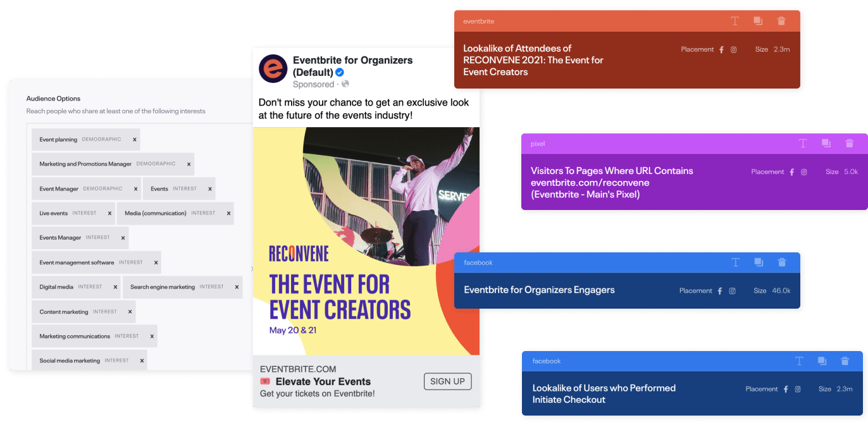Click the Eventbrite logo avatar in the ad

click(x=273, y=68)
